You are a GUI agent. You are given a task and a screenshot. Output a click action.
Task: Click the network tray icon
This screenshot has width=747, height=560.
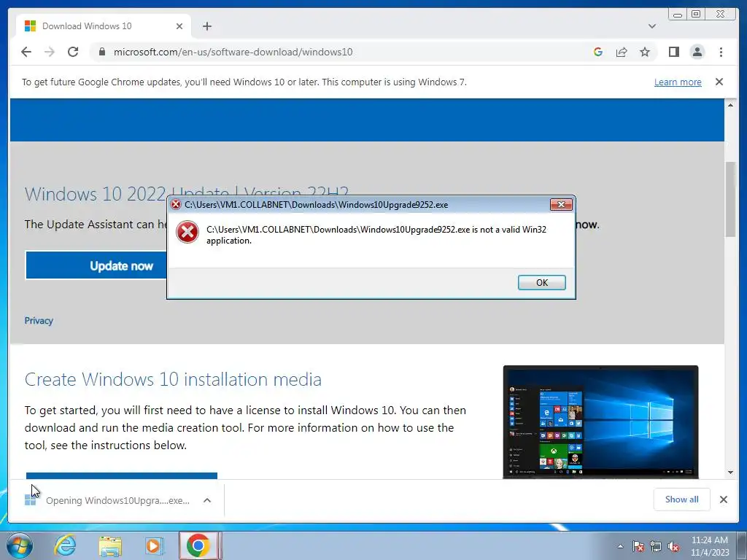(x=656, y=546)
